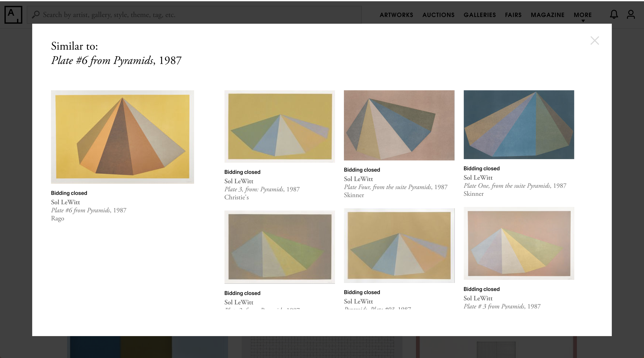Click Sol LeWitt above the Rago listing
Viewport: 644px width, 358px height.
pyautogui.click(x=65, y=202)
